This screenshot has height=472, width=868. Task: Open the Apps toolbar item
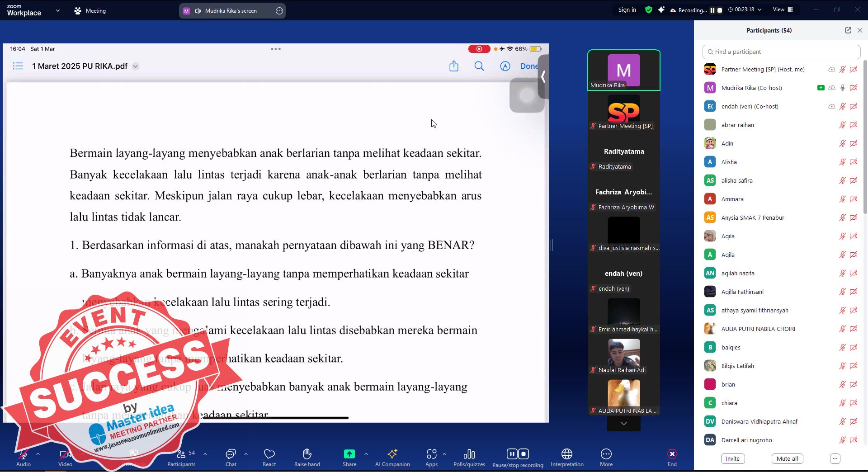[x=431, y=454]
